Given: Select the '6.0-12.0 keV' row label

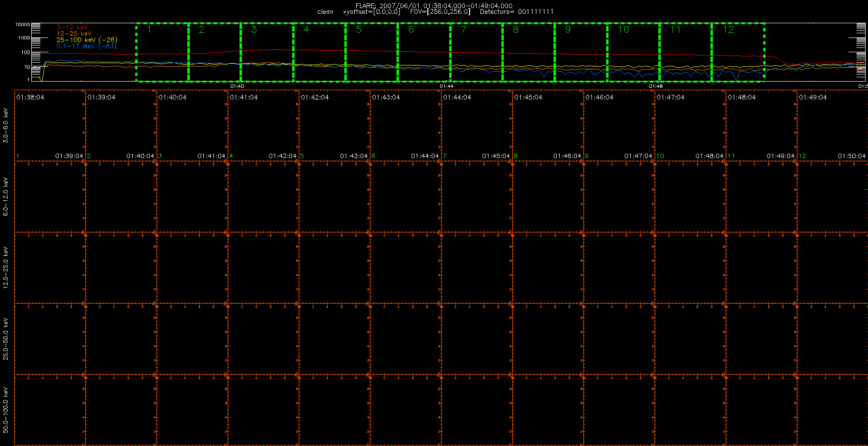Looking at the screenshot, I should point(6,196).
